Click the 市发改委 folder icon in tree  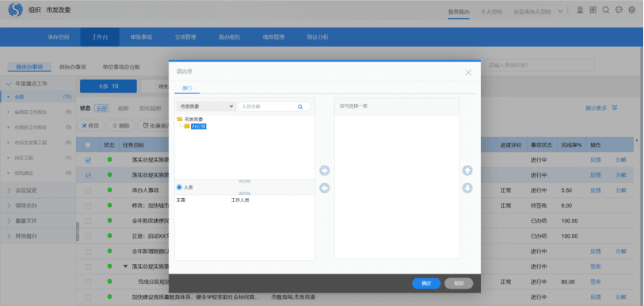(180, 119)
